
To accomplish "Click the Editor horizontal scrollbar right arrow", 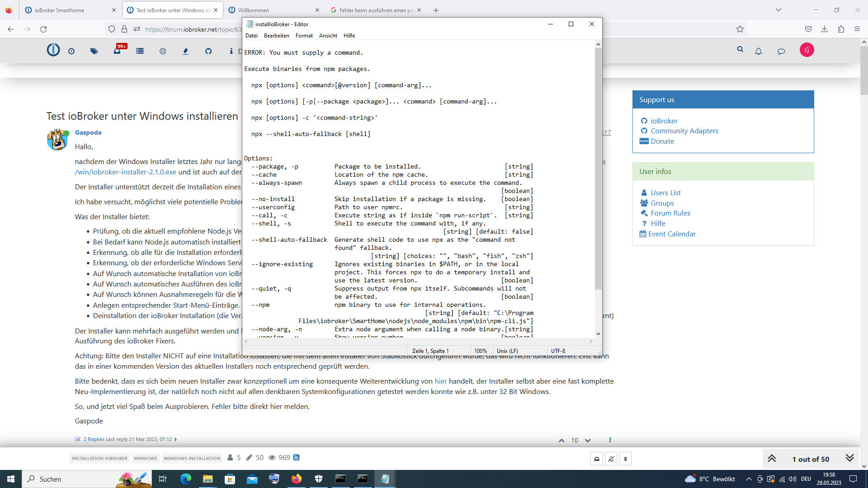I will pyautogui.click(x=591, y=342).
